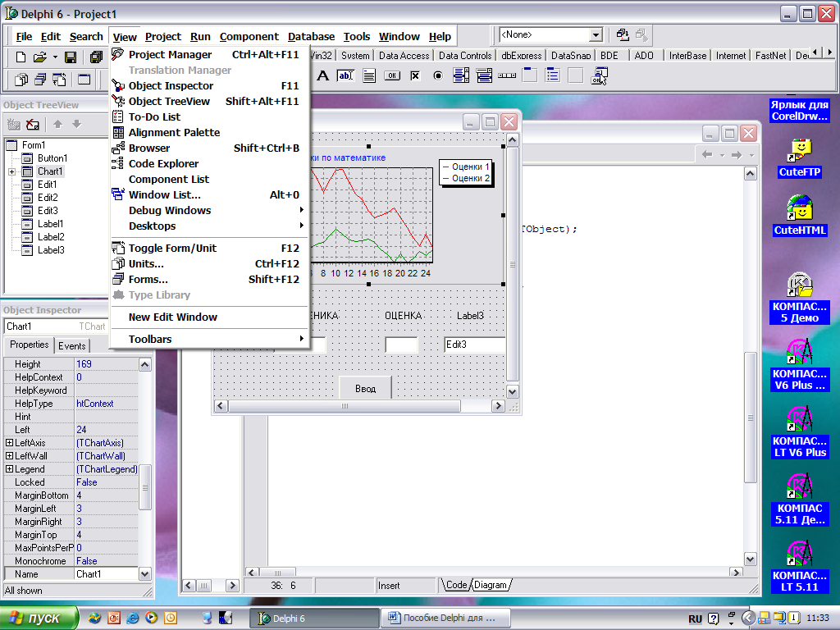Select Label2 in Object TreeView
Image resolution: width=840 pixels, height=630 pixels.
pyautogui.click(x=51, y=237)
